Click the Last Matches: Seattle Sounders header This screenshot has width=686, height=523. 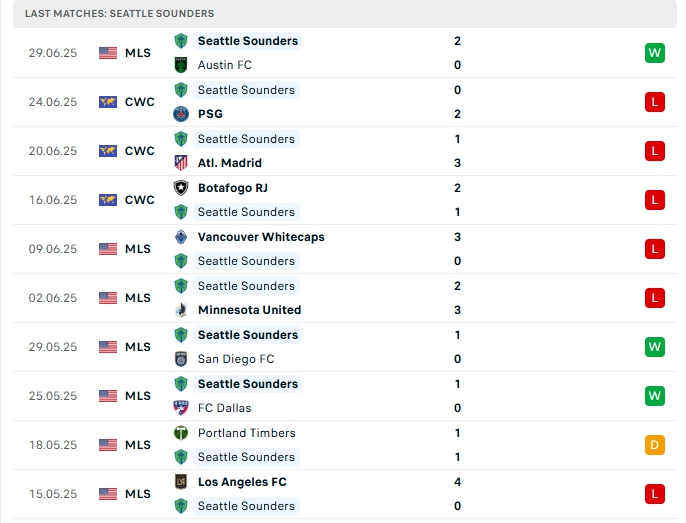point(119,14)
